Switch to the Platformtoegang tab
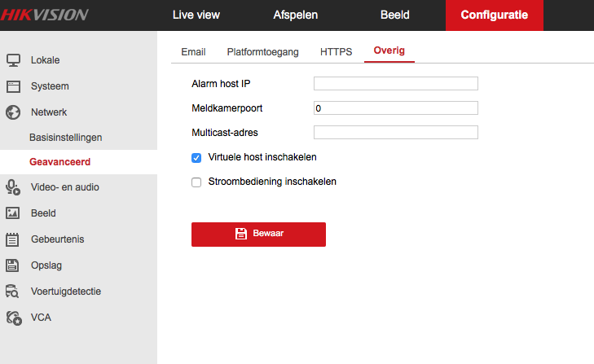 (x=262, y=52)
